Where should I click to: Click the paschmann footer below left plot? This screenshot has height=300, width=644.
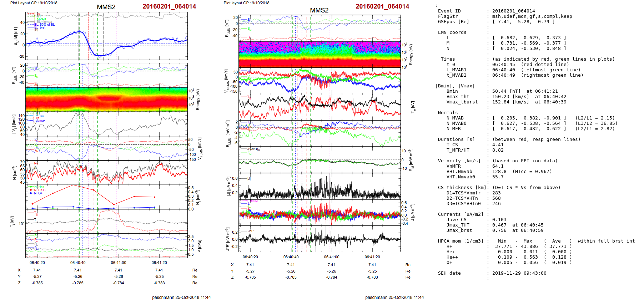181,297
